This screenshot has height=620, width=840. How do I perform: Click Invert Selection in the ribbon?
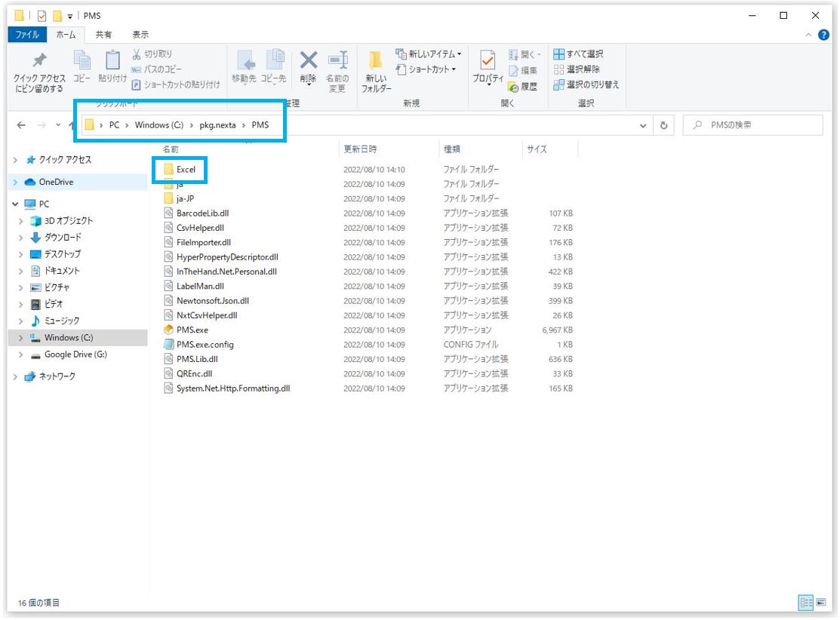[x=586, y=84]
